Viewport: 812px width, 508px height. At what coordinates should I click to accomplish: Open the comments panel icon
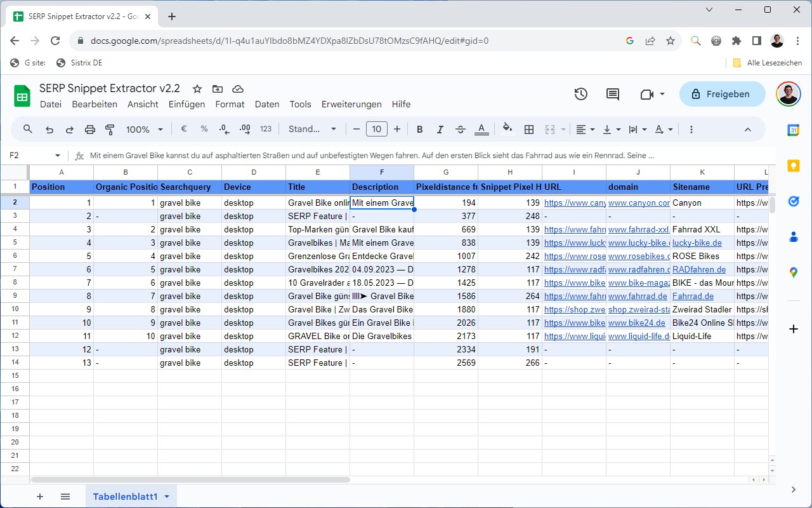click(x=612, y=93)
